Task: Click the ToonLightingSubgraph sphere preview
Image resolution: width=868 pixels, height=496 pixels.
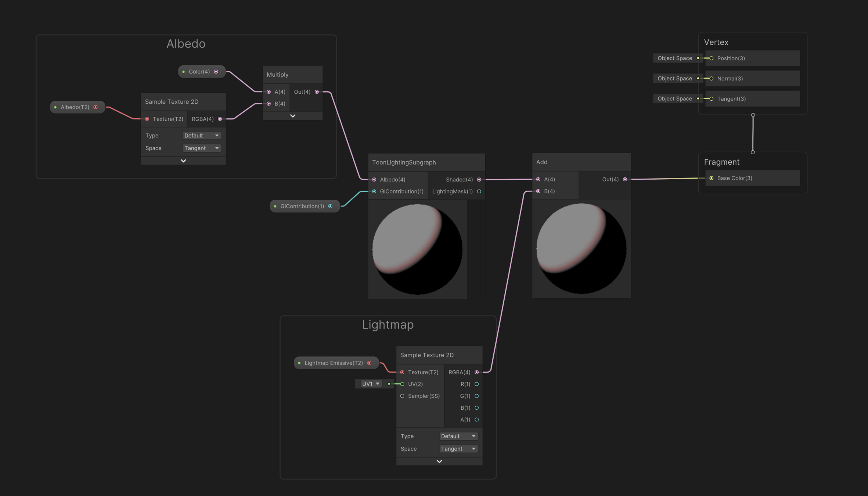Action: (x=417, y=249)
